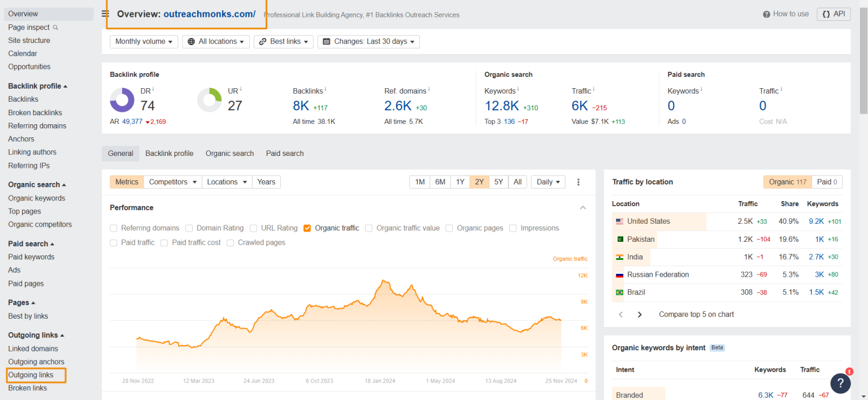The width and height of the screenshot is (868, 400).
Task: Open Outgoing links in the sidebar
Action: (31, 375)
